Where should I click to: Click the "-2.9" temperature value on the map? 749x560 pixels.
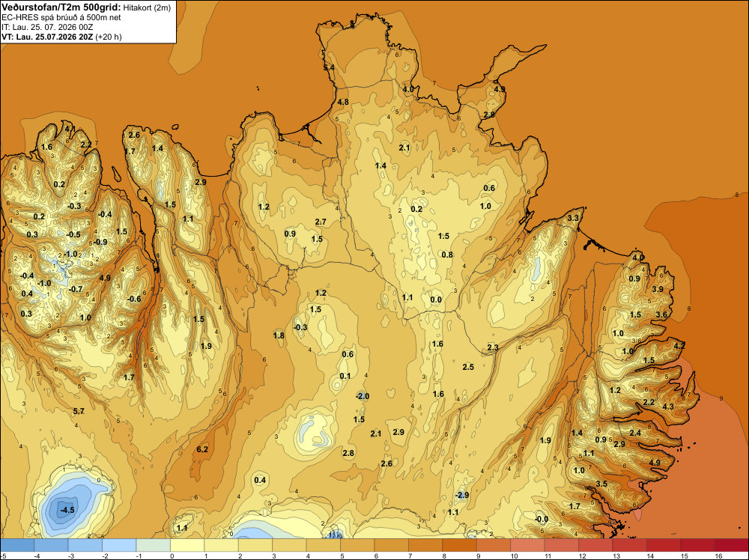coord(462,495)
